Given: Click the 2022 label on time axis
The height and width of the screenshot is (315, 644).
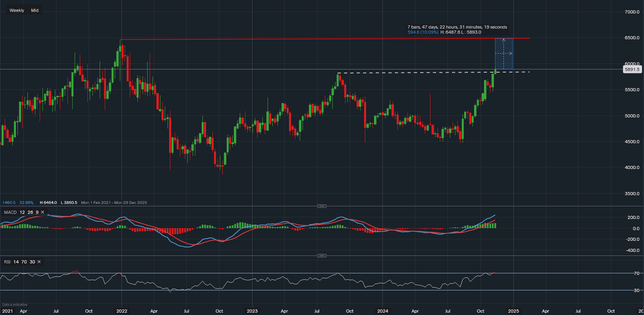Looking at the screenshot, I should coord(122,311).
